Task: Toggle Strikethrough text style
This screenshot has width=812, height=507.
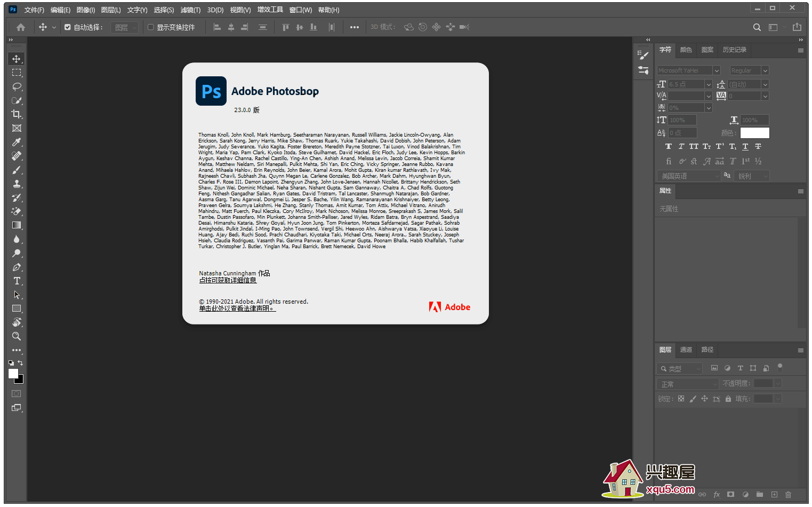Action: pyautogui.click(x=758, y=146)
